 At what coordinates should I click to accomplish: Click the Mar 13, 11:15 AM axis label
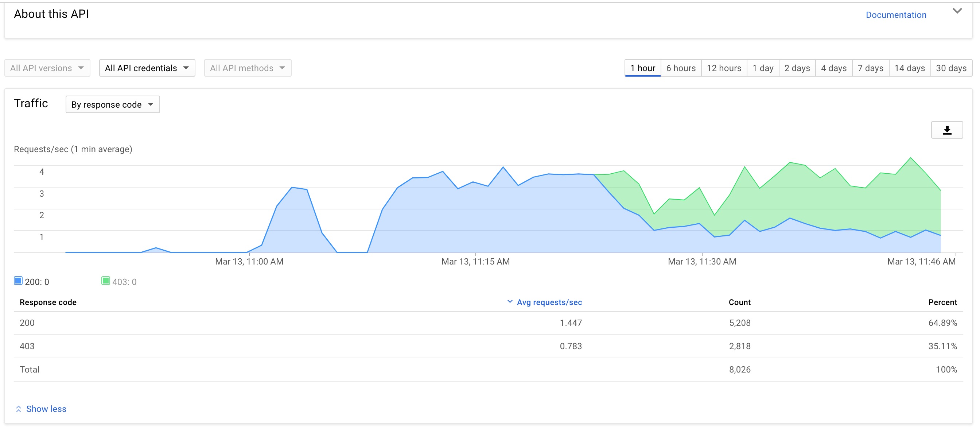click(x=475, y=262)
